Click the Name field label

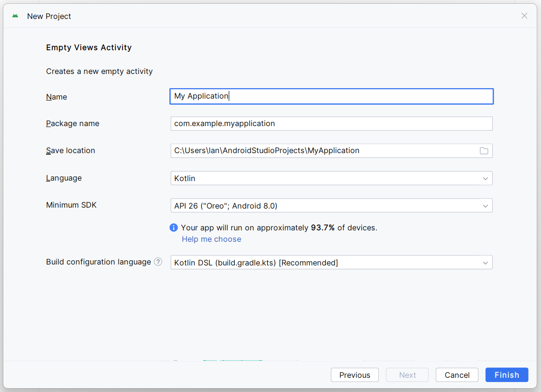[56, 97]
